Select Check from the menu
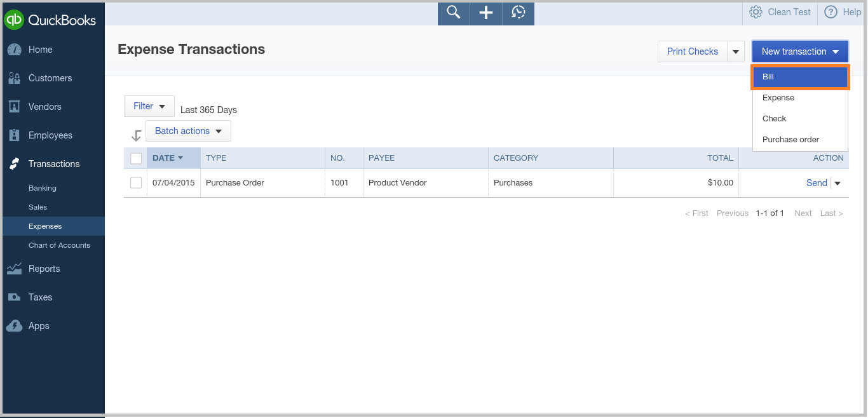The height and width of the screenshot is (418, 868). point(800,119)
